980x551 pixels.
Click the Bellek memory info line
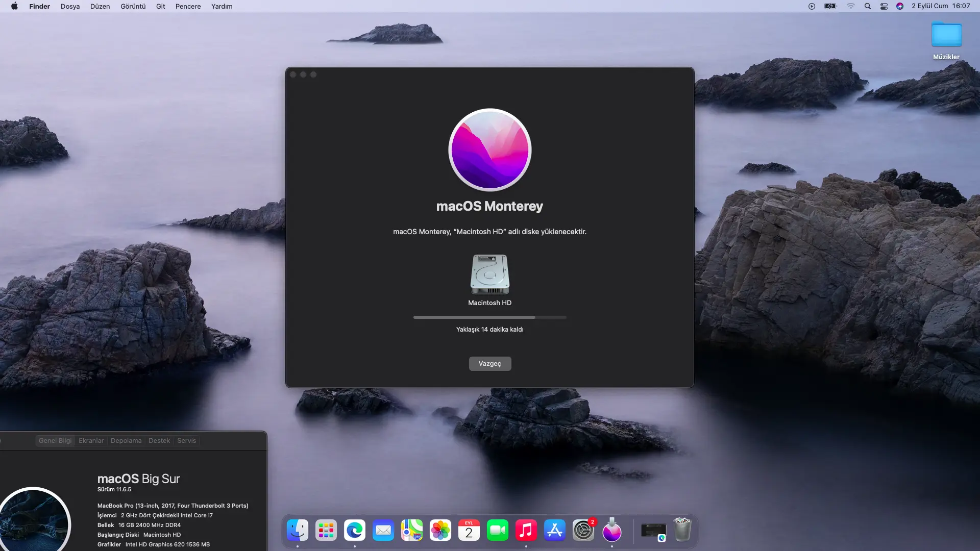(x=139, y=525)
